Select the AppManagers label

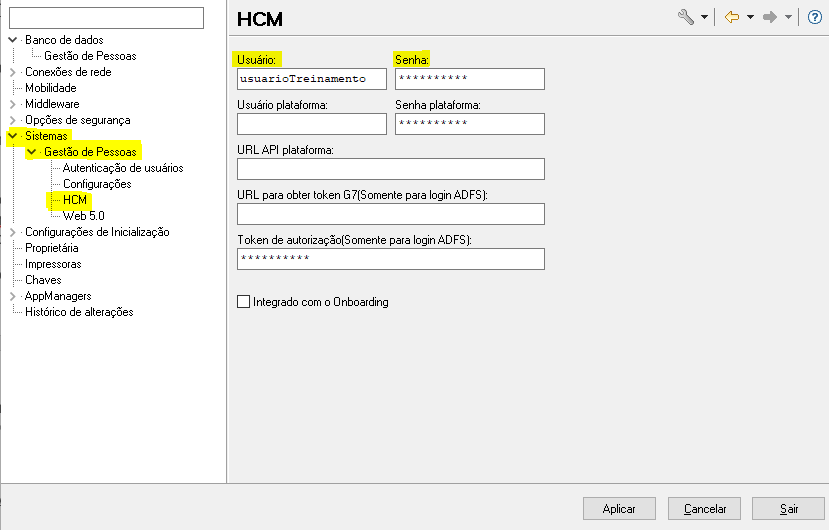tap(58, 296)
